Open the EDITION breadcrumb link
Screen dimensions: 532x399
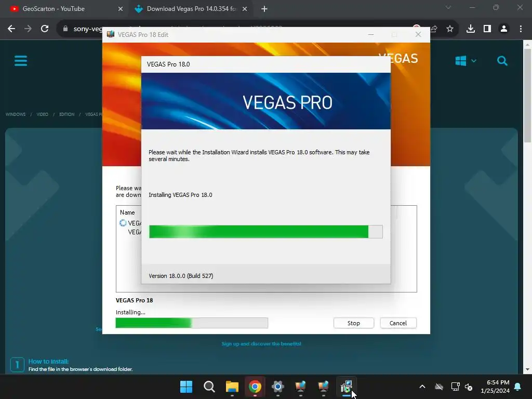coord(67,114)
